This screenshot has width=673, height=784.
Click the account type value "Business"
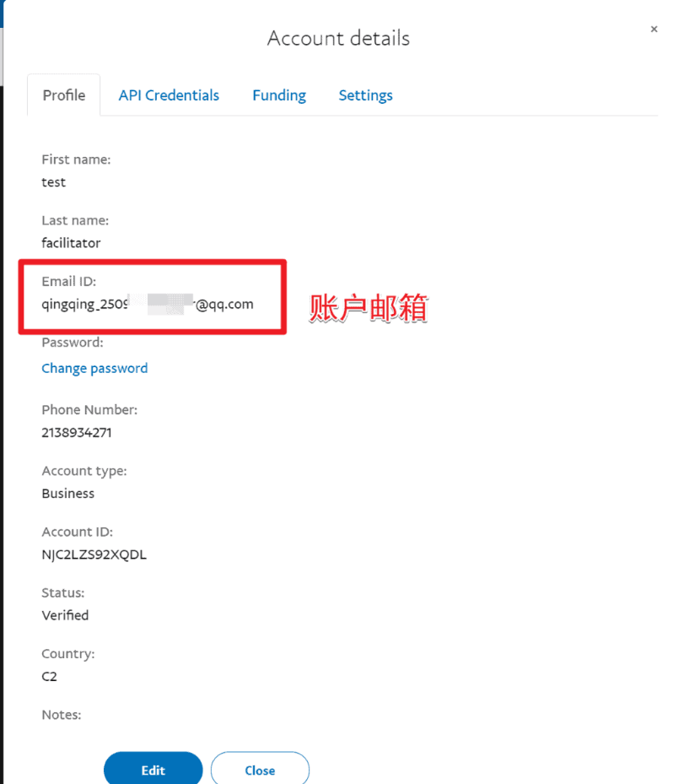68,494
